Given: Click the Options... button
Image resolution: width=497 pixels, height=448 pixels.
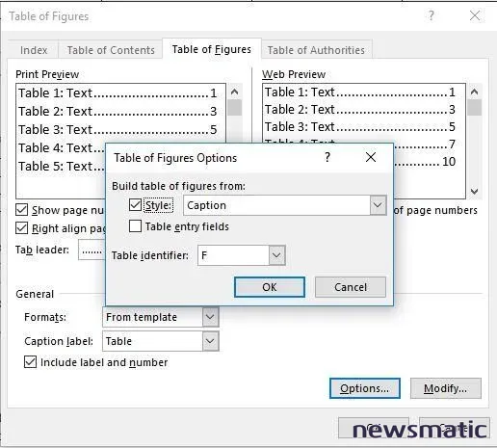Looking at the screenshot, I should tap(365, 388).
